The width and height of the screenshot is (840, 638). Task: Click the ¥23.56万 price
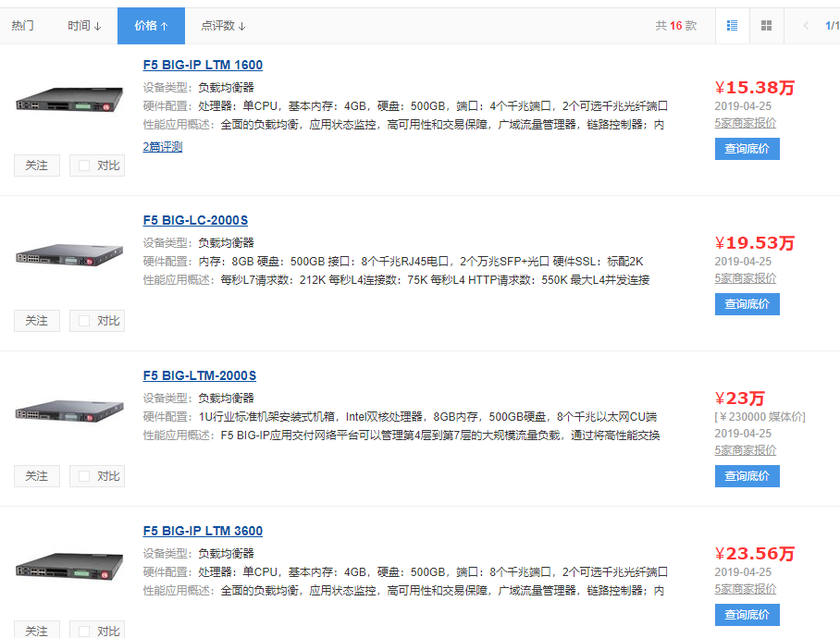point(755,554)
